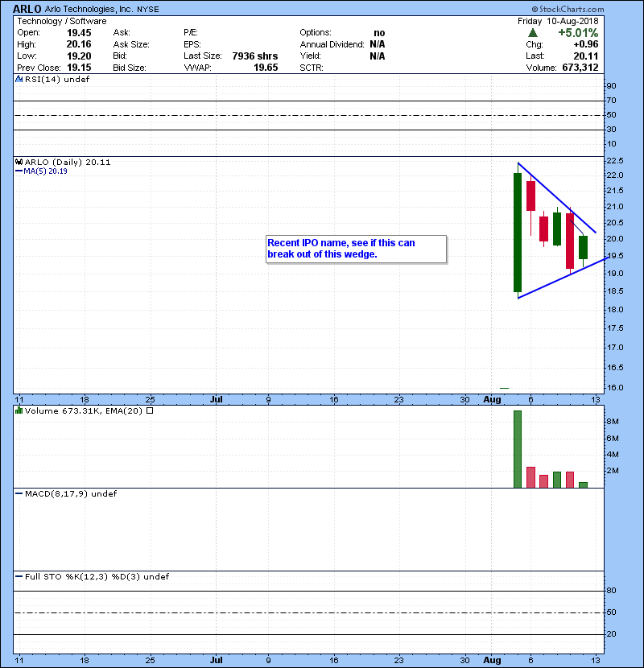Viewport: 644px width, 668px height.
Task: Click the NYSE exchange label
Action: [x=148, y=10]
